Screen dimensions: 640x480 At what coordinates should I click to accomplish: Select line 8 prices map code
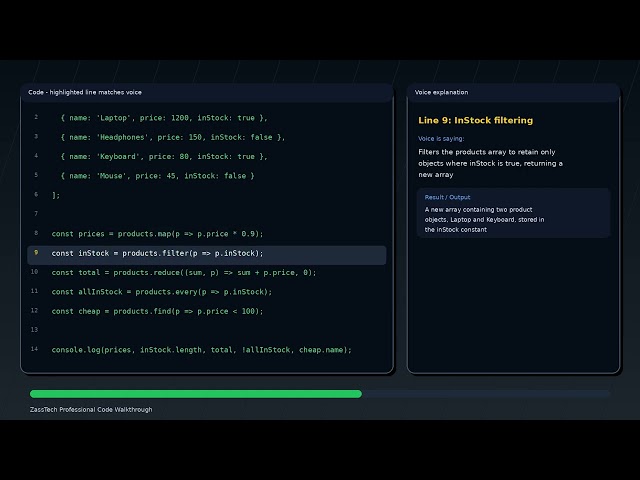158,234
